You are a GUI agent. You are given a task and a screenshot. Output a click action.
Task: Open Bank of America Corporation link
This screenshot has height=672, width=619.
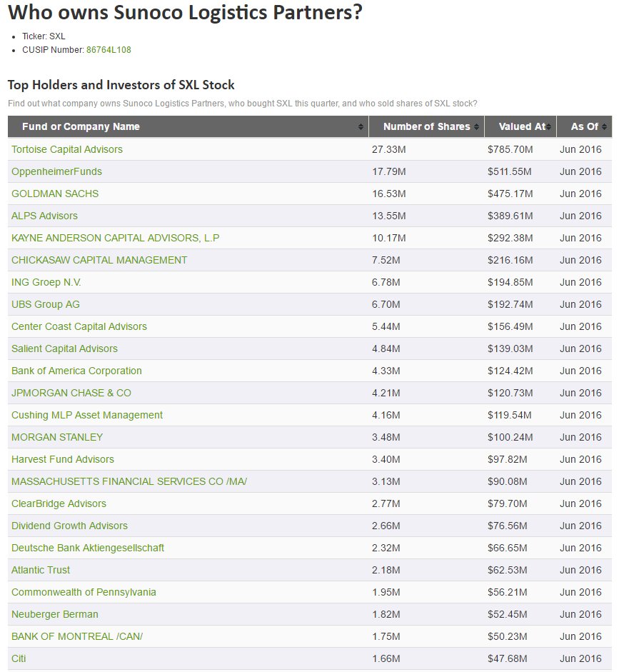click(76, 371)
